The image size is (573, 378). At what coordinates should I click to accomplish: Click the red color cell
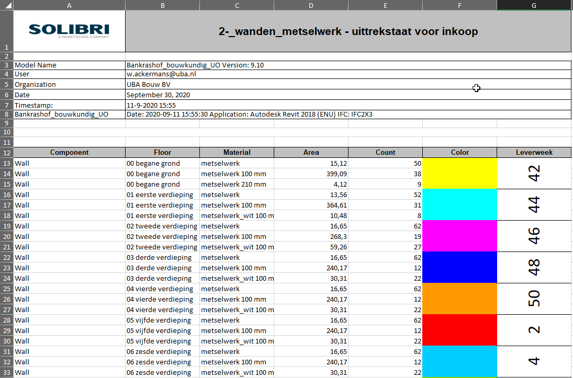coord(459,330)
